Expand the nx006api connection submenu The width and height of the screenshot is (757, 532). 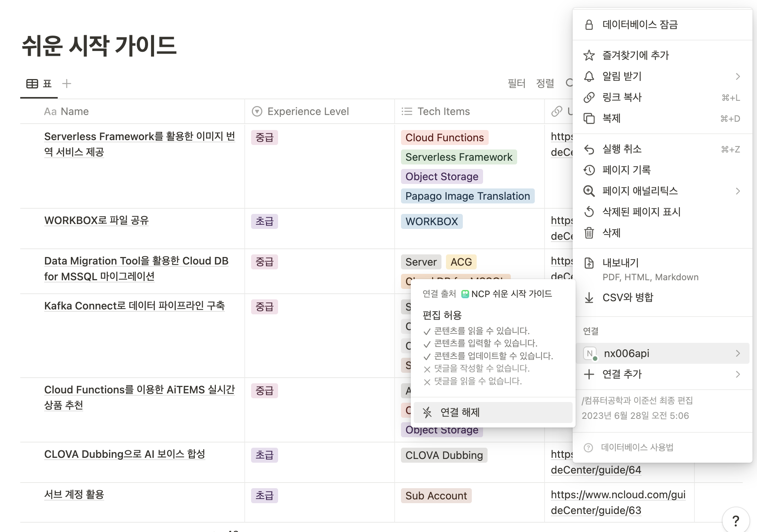pos(738,353)
